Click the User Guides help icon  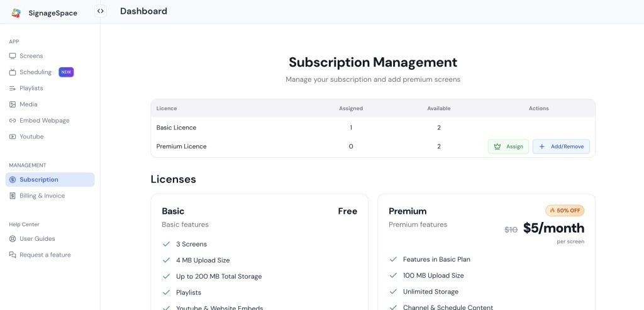coord(13,239)
